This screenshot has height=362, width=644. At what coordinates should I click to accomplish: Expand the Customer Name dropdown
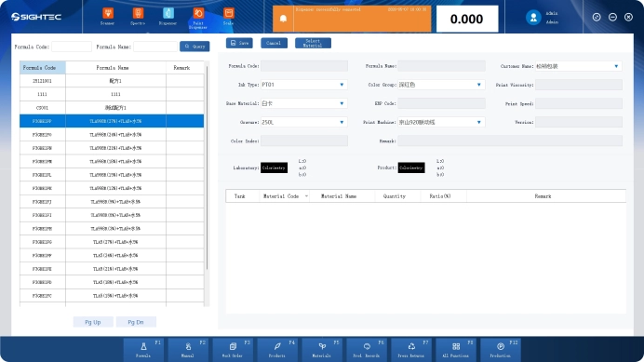pos(616,66)
